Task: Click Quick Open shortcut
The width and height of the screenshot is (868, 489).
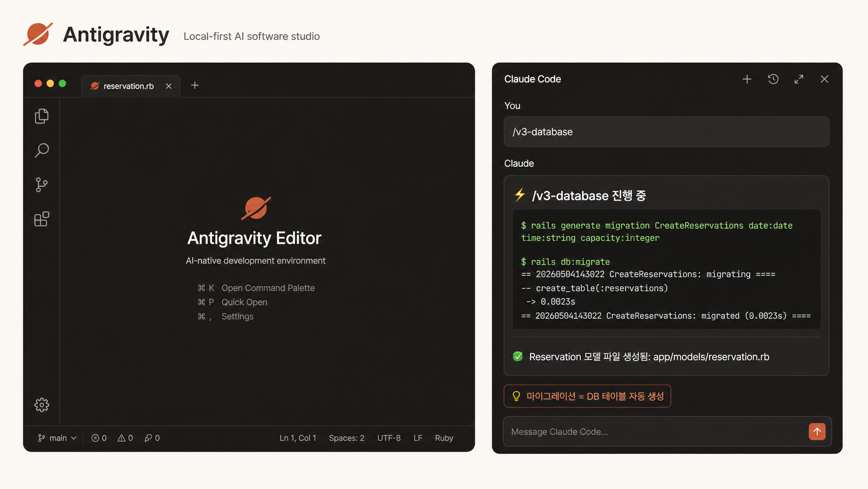Action: (x=233, y=302)
